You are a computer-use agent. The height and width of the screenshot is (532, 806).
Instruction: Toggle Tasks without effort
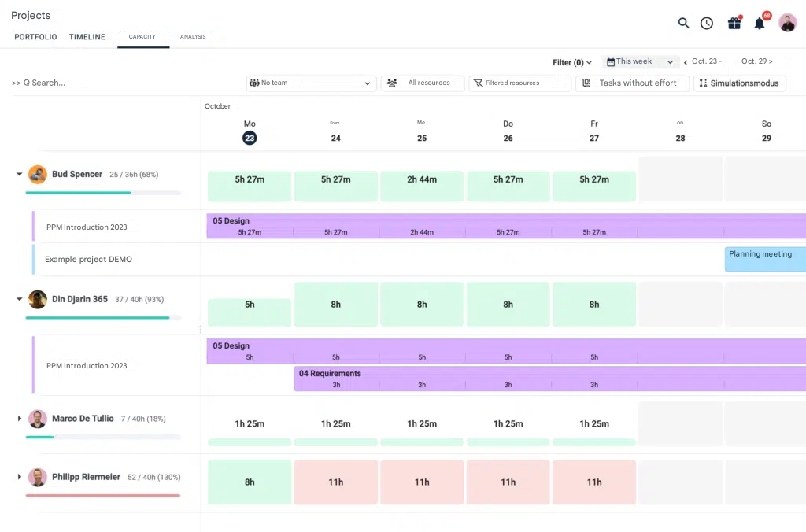(x=632, y=83)
